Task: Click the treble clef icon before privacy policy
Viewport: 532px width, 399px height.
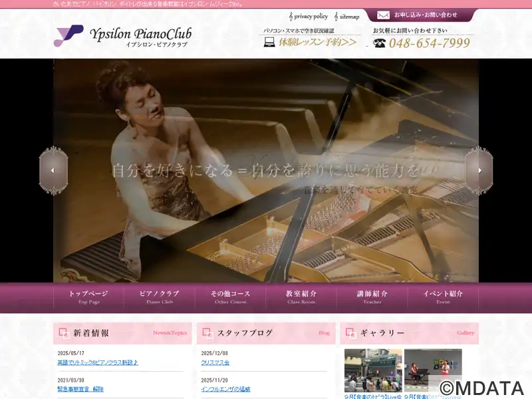Action: (x=291, y=16)
